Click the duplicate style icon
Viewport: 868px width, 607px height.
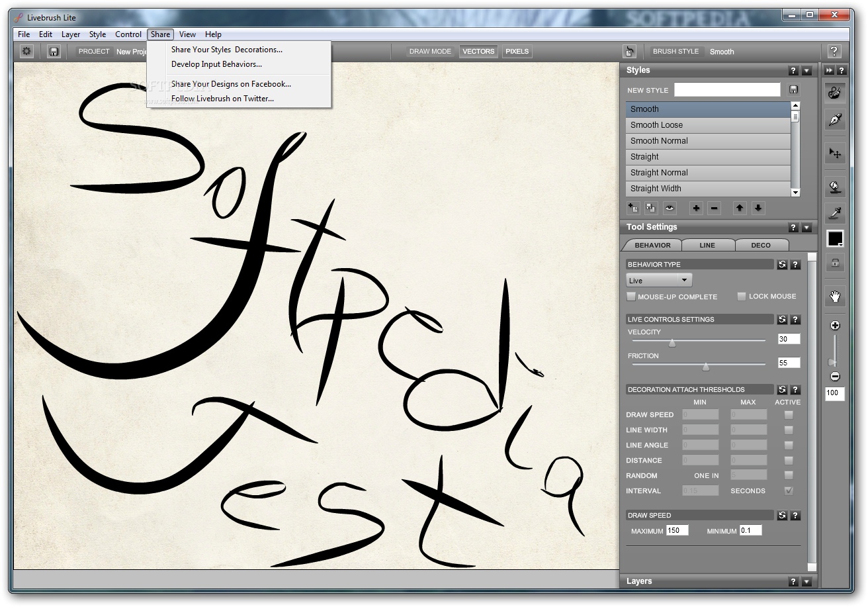651,208
